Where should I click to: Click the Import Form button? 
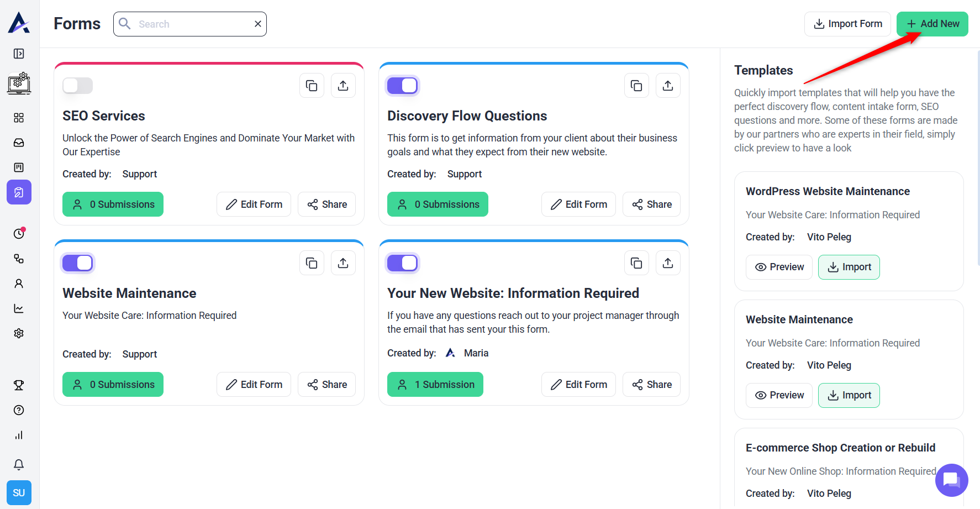[x=847, y=24]
